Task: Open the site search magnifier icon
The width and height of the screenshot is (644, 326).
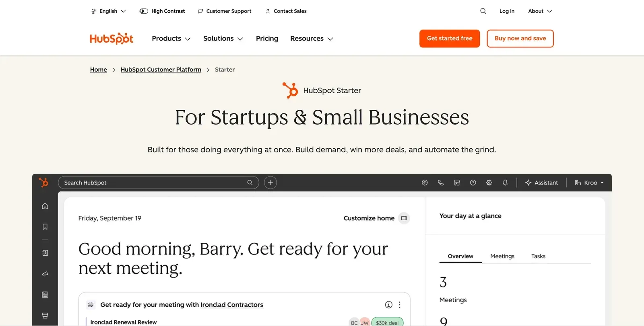Action: 483,11
